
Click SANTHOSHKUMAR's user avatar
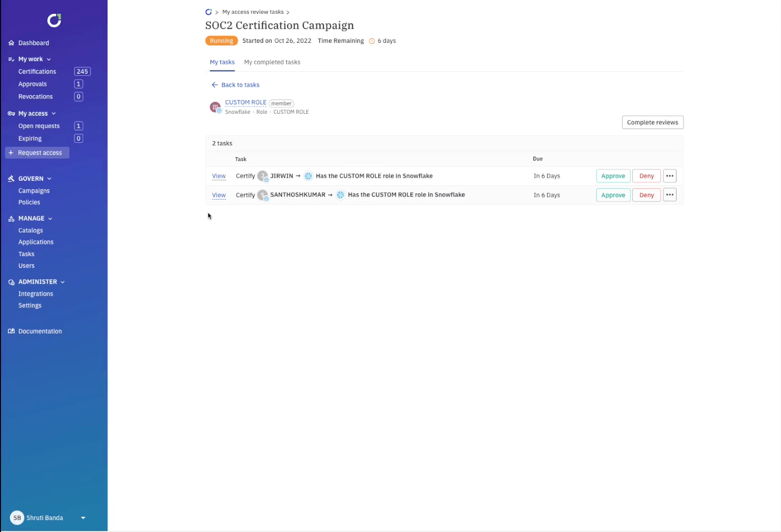pyautogui.click(x=263, y=195)
